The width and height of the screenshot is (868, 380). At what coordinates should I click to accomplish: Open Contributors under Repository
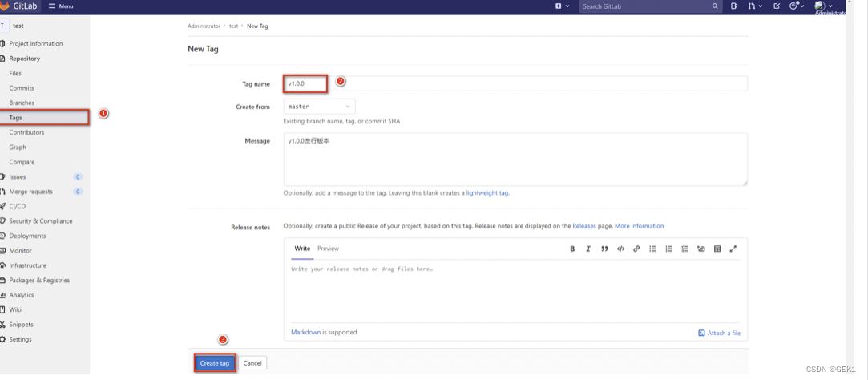click(26, 132)
